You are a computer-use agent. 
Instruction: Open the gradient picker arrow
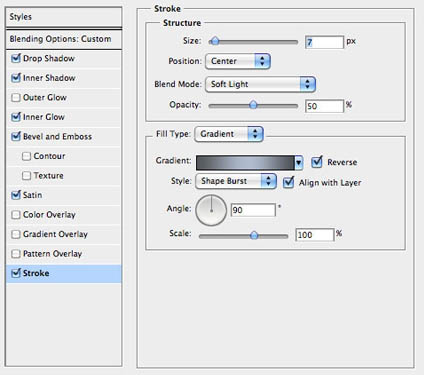(x=299, y=163)
